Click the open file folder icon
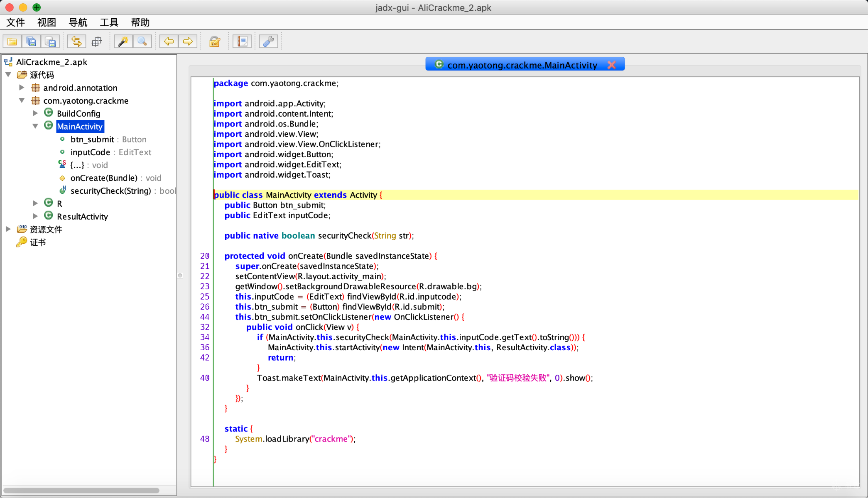 [x=12, y=41]
